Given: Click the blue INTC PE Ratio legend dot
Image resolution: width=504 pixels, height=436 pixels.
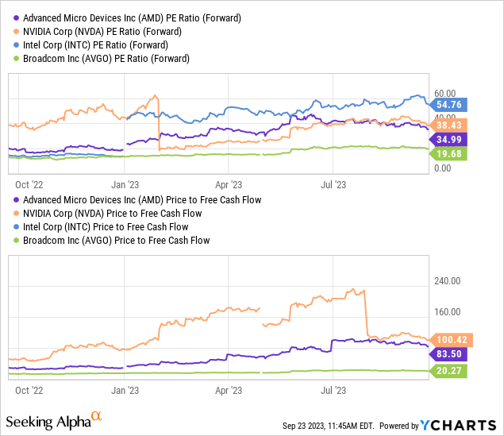Looking at the screenshot, I should coord(16,45).
